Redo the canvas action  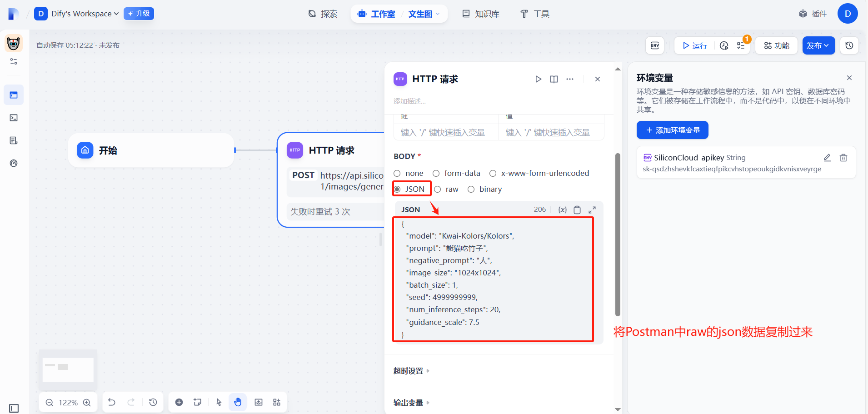(x=131, y=402)
